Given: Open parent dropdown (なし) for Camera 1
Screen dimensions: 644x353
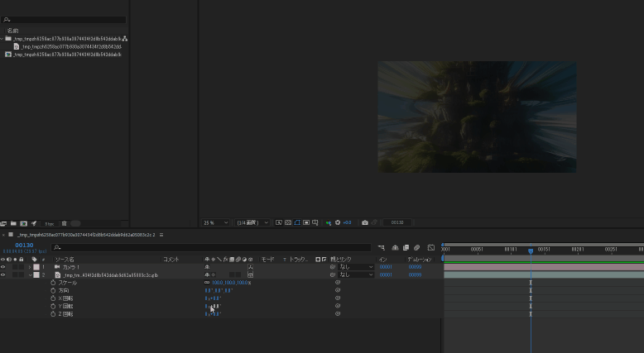Looking at the screenshot, I should pyautogui.click(x=356, y=267).
